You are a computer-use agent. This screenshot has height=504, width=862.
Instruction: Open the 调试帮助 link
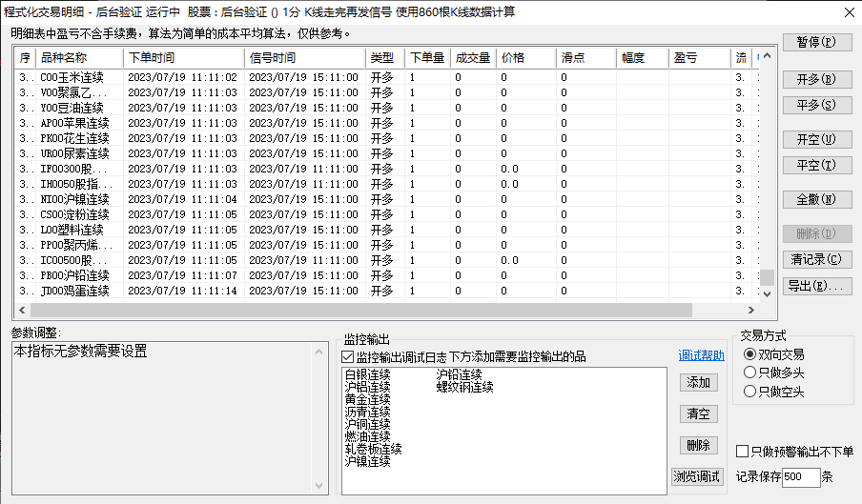click(701, 356)
